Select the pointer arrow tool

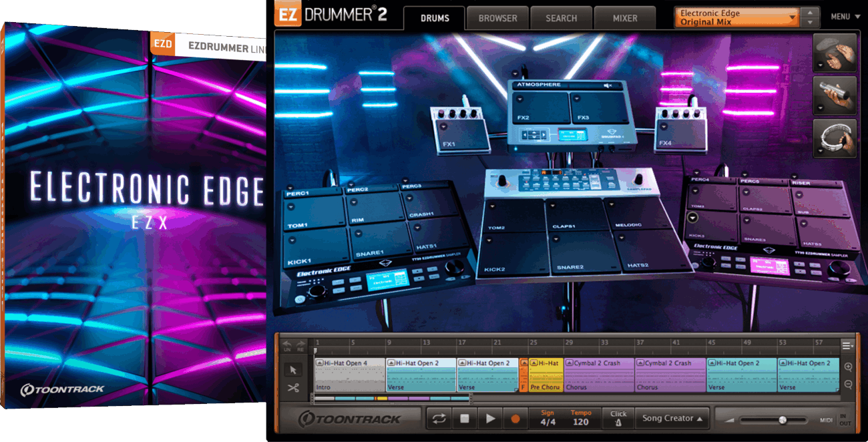[293, 370]
